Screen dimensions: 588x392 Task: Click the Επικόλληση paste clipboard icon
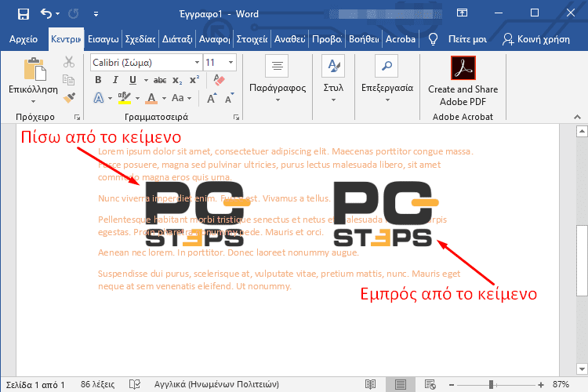[x=34, y=69]
